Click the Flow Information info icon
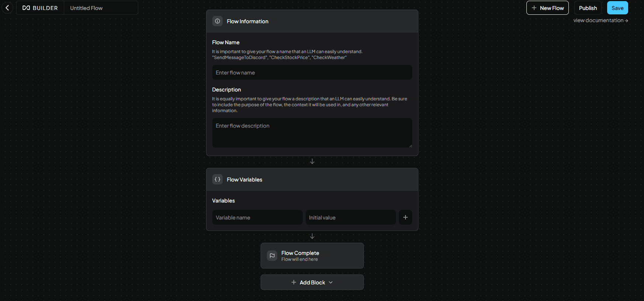Viewport: 644px width, 301px height. pos(217,21)
